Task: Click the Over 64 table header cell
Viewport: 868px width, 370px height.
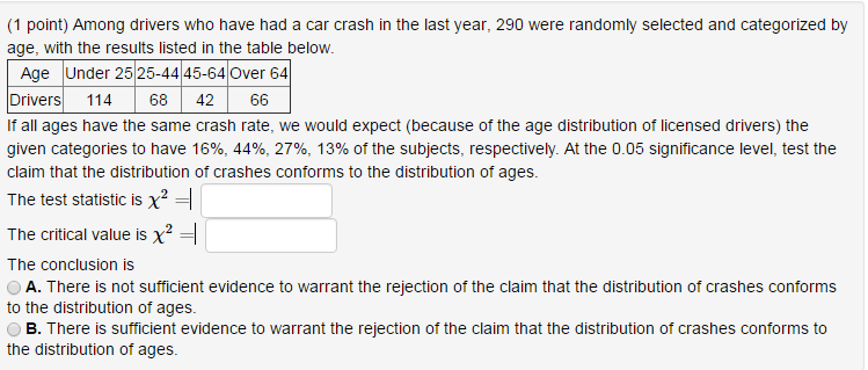Action: pos(258,73)
